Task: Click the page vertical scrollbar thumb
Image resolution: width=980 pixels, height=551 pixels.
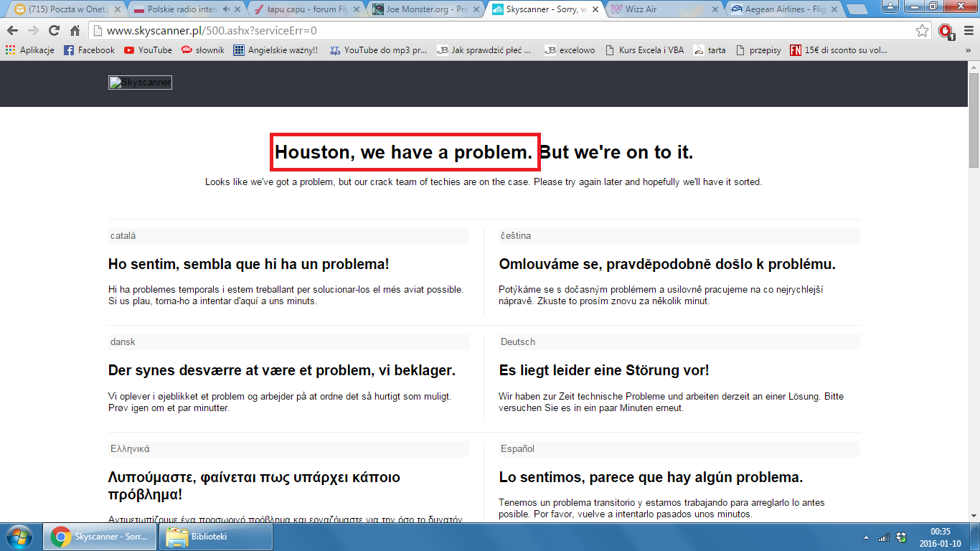Action: (x=974, y=120)
